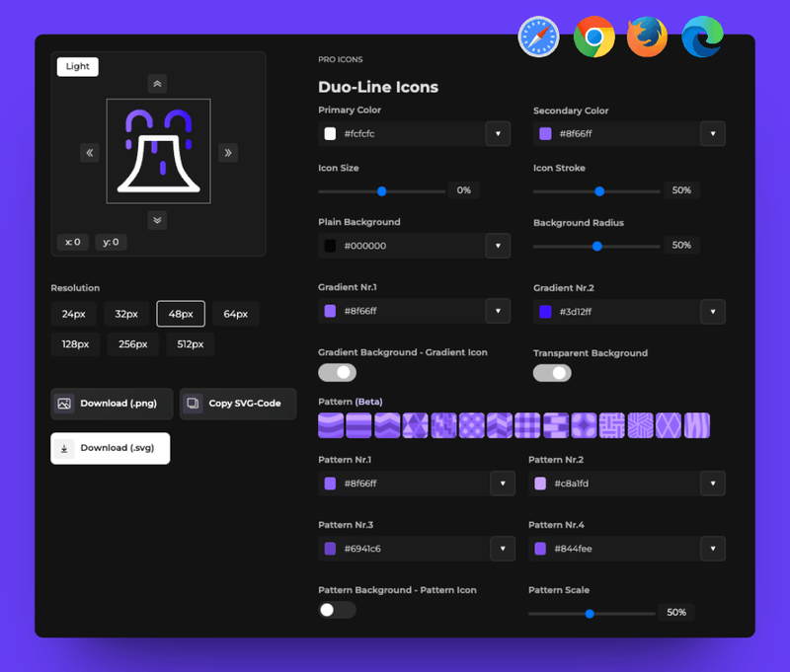790x672 pixels.
Task: Click the Download (.svg) button
Action: (110, 448)
